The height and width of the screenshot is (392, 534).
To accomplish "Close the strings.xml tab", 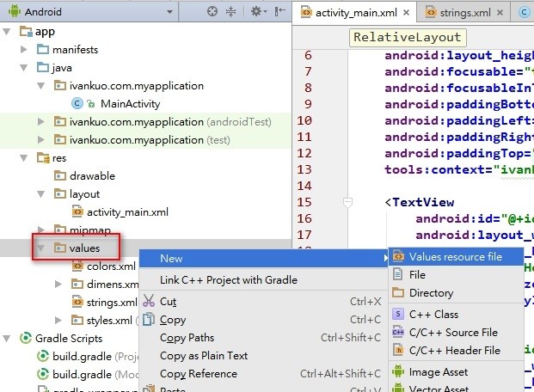I will click(500, 13).
